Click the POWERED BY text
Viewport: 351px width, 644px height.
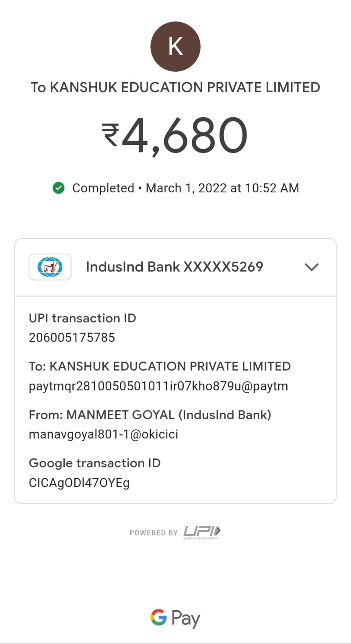(x=153, y=533)
